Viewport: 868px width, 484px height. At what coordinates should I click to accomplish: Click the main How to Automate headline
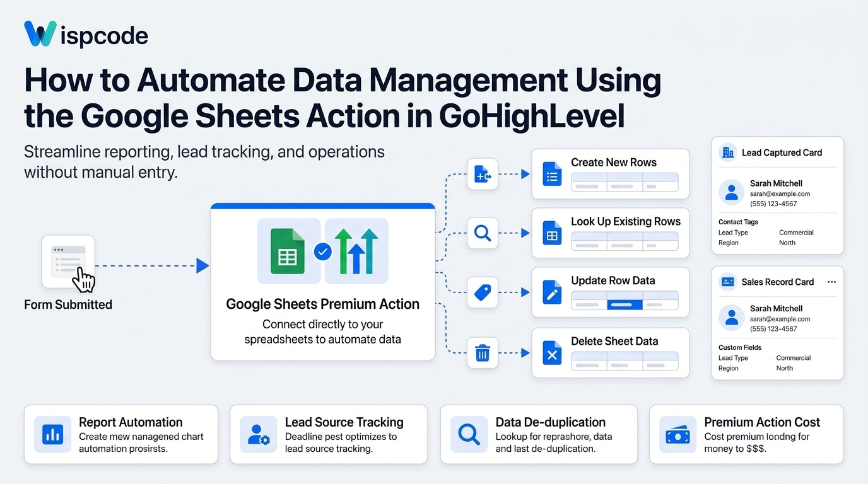coord(343,98)
